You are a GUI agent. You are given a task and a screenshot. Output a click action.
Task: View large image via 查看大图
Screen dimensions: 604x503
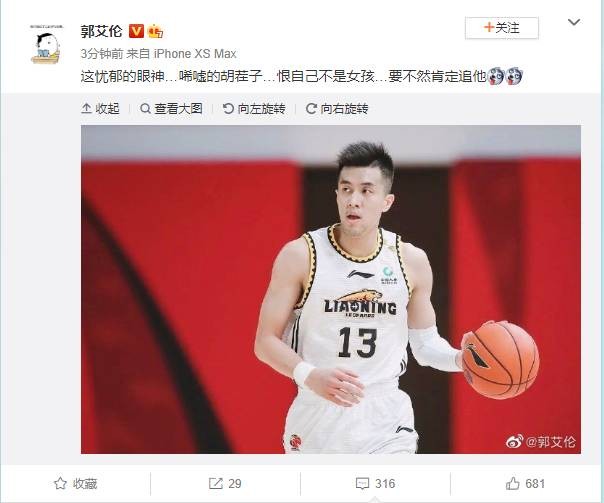pos(171,109)
